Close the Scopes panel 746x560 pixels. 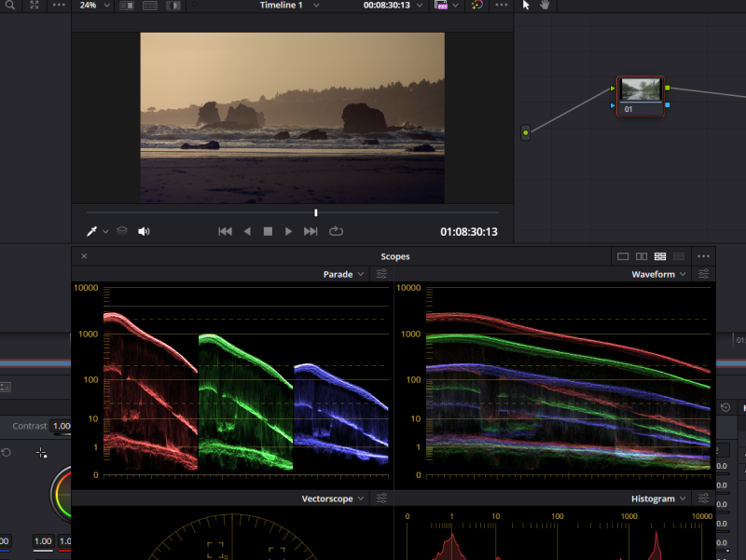click(84, 256)
